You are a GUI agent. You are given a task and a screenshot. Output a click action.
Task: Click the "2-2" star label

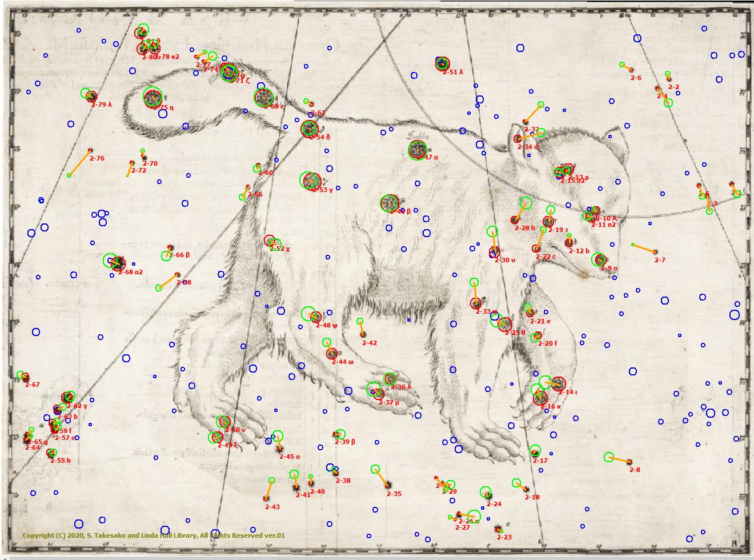pos(673,87)
